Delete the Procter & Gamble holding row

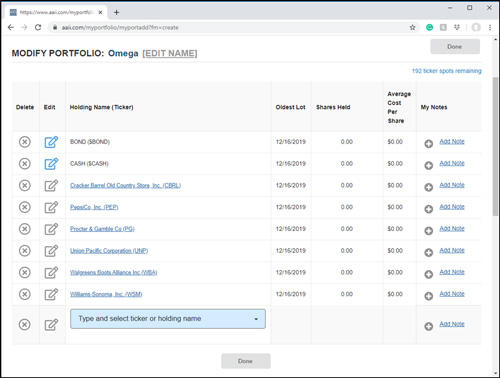pos(24,229)
